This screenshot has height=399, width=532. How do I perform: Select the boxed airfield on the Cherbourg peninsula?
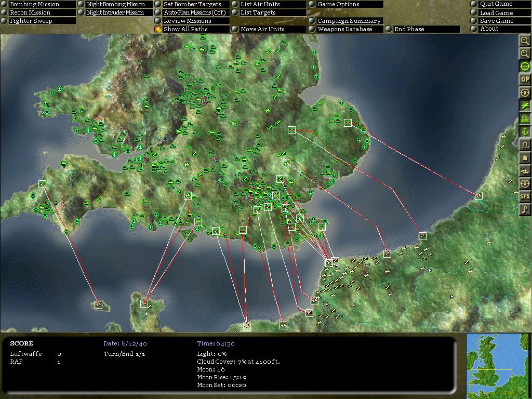144,303
